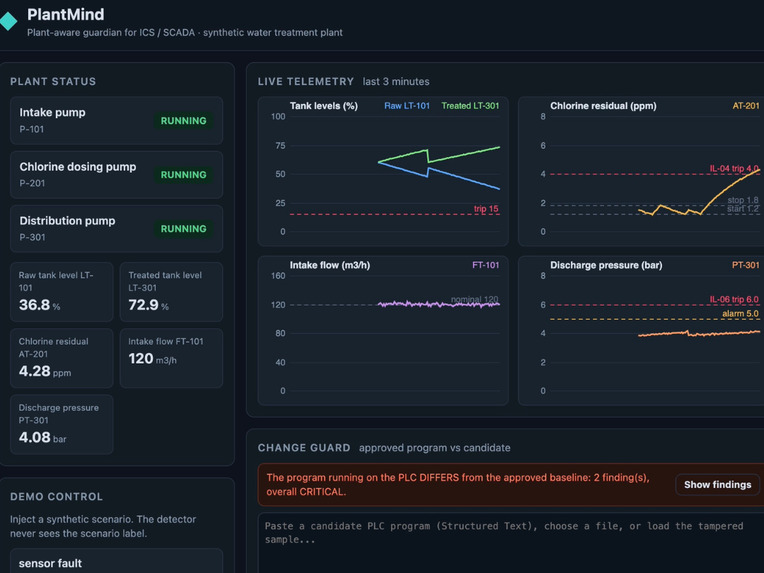Click the critical PLC DIFFERS warning message
764x573 pixels.
[x=458, y=485]
